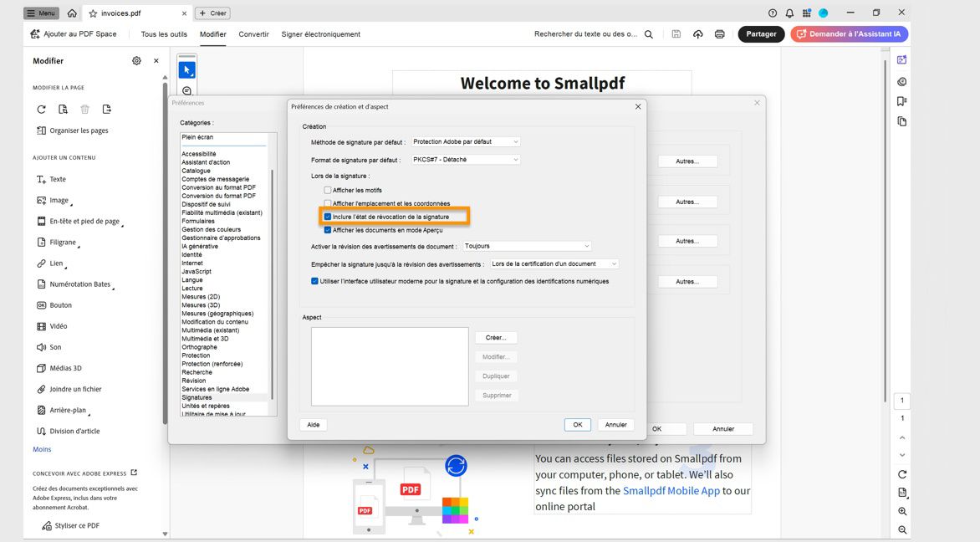Click the insert page icon
The height and width of the screenshot is (542, 980).
pyautogui.click(x=107, y=110)
